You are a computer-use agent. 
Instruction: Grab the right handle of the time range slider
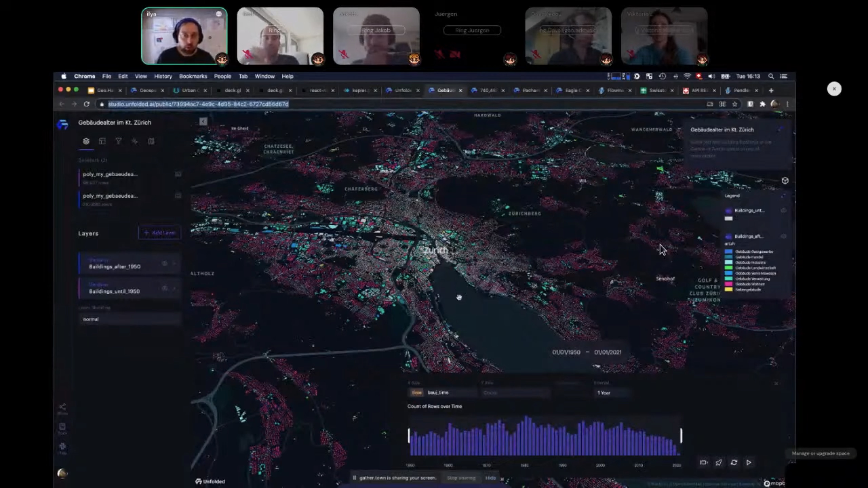(681, 436)
